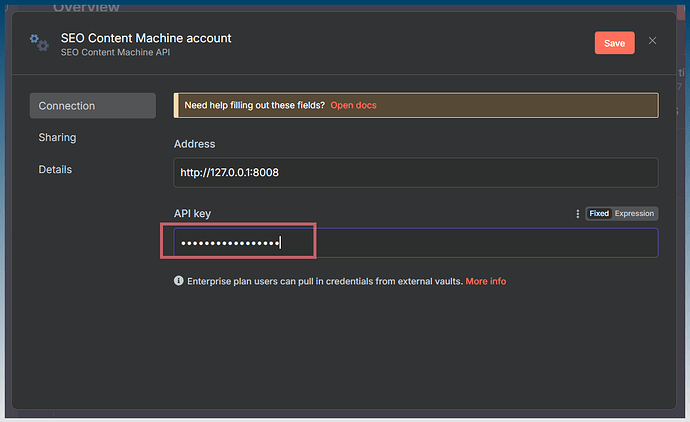Switch to the Details tab
Screen dimensions: 690x422
pos(55,169)
